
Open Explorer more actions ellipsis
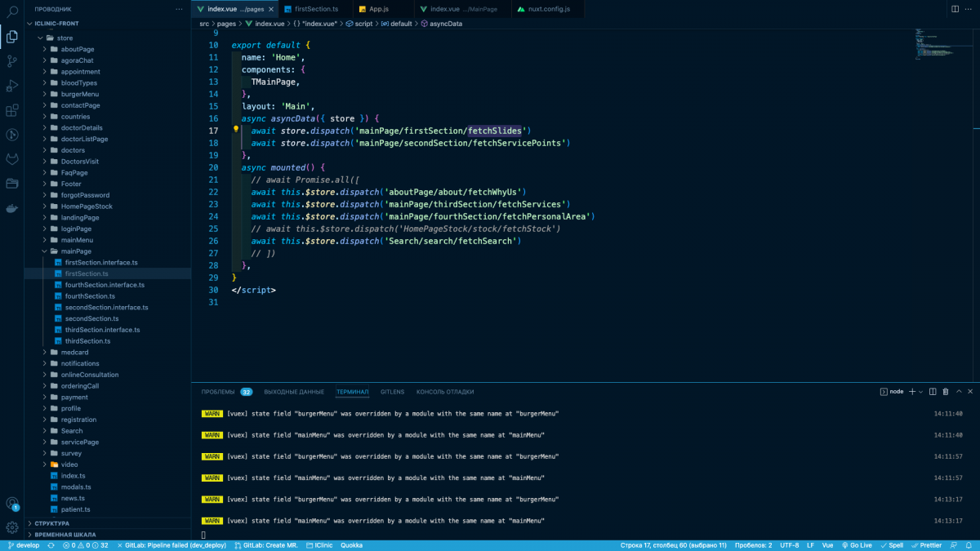click(x=179, y=9)
